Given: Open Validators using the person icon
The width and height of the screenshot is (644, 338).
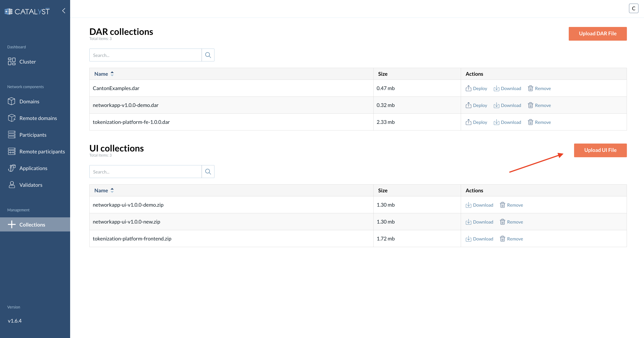Looking at the screenshot, I should coord(12,185).
